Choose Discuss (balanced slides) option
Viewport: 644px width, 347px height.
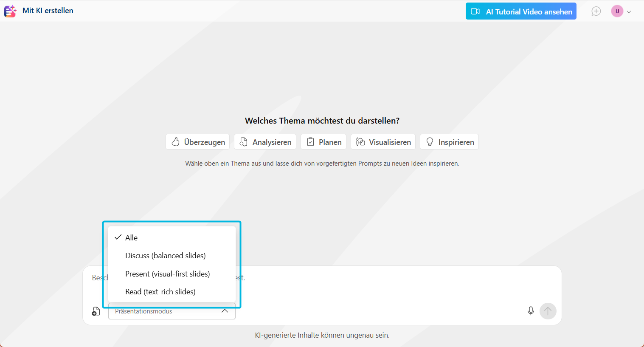(172, 256)
